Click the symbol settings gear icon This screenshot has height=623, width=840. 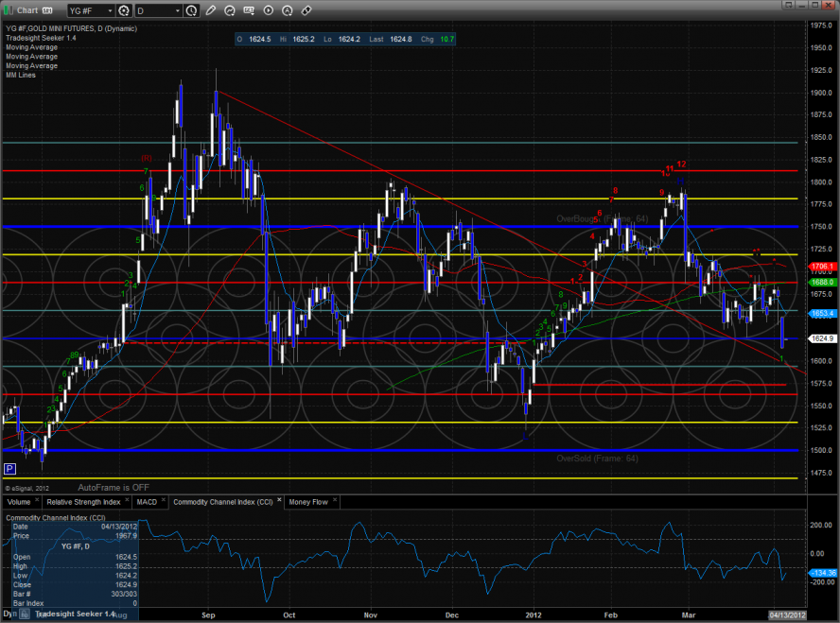(x=122, y=11)
